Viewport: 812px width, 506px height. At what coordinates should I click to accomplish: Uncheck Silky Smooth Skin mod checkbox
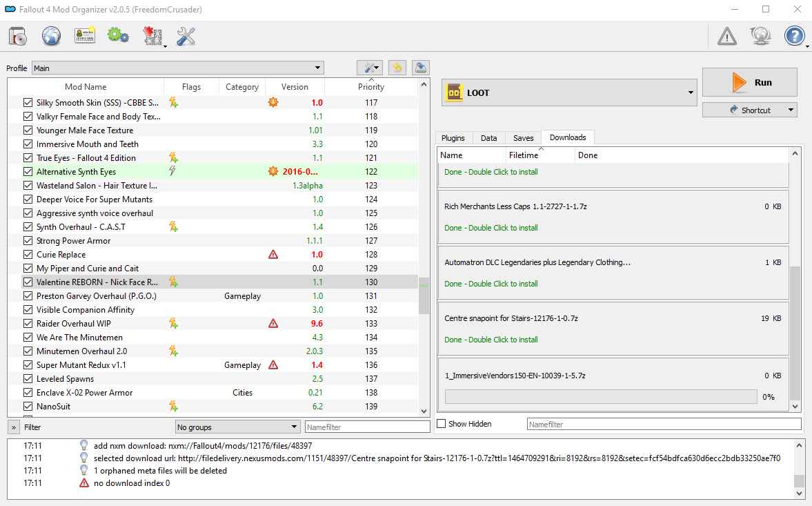[28, 103]
